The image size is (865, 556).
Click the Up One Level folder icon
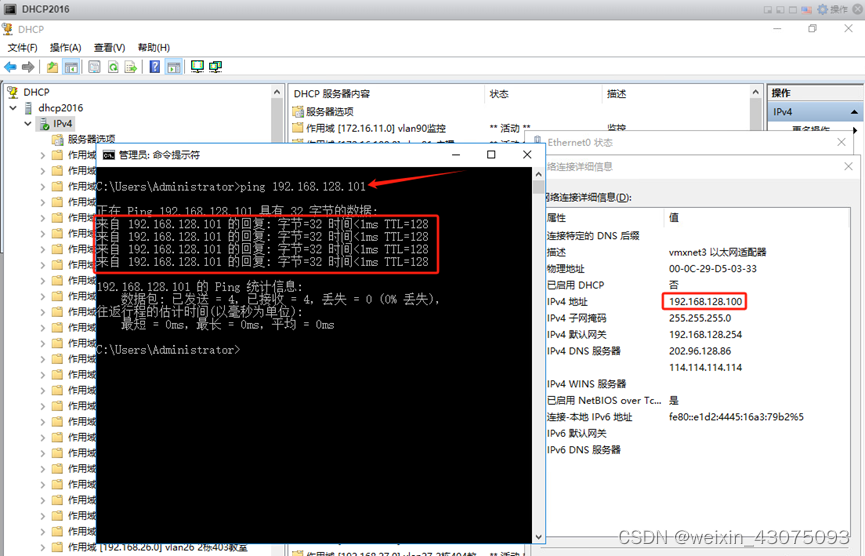pyautogui.click(x=52, y=67)
